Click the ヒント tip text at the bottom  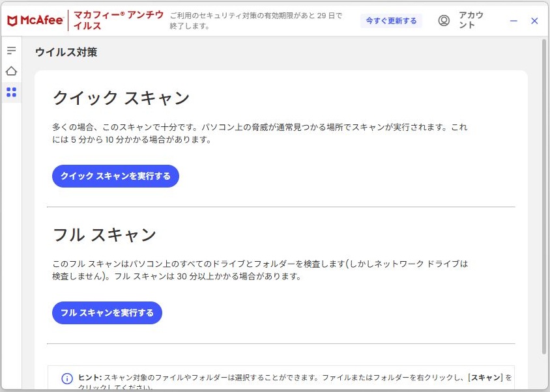pyautogui.click(x=293, y=378)
